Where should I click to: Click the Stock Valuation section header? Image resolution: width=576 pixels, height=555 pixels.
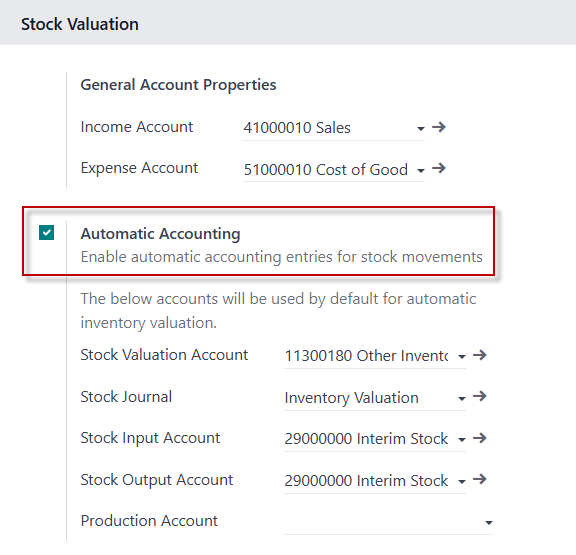[80, 24]
